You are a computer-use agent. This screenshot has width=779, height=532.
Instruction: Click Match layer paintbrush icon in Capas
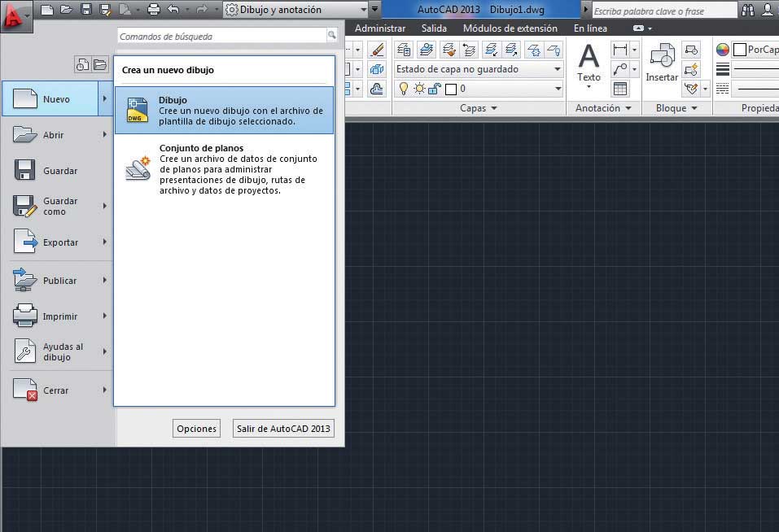[x=449, y=49]
